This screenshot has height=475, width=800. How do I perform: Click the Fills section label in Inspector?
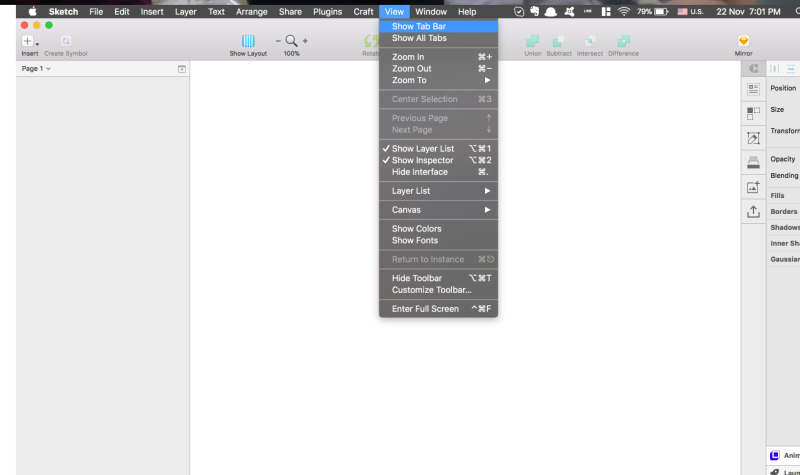pyautogui.click(x=777, y=195)
